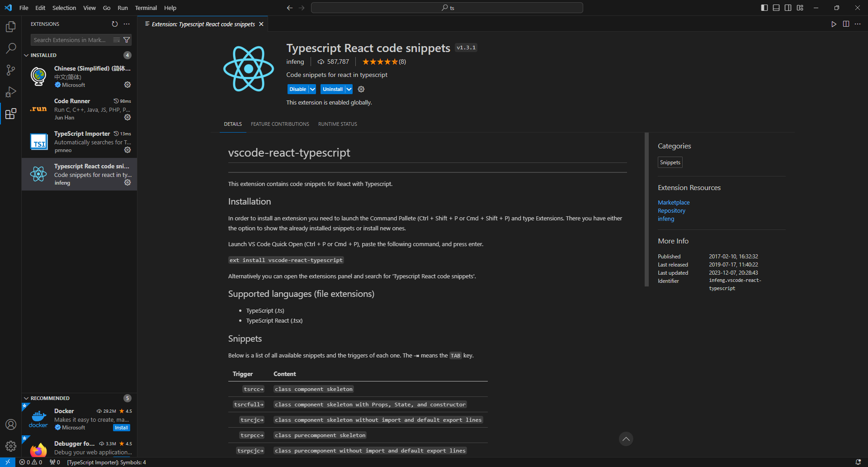The height and width of the screenshot is (467, 868).
Task: Open the Search view in activity bar
Action: coord(11,48)
